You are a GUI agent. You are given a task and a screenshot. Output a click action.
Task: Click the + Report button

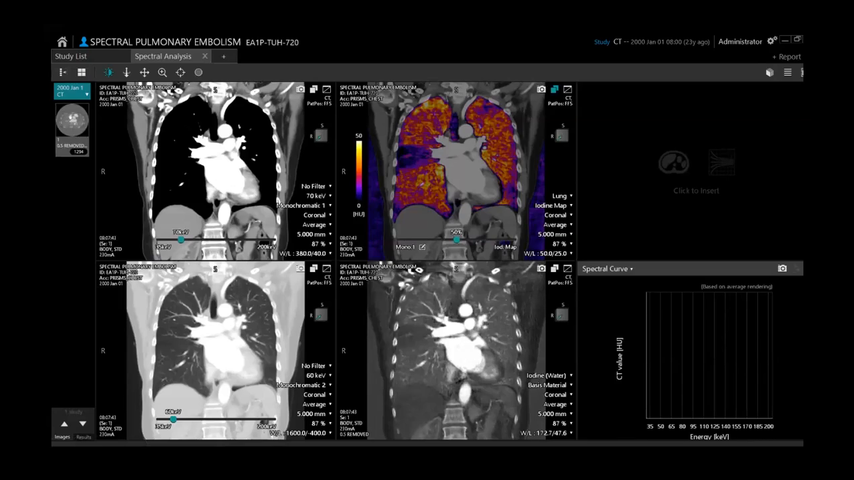pos(787,57)
